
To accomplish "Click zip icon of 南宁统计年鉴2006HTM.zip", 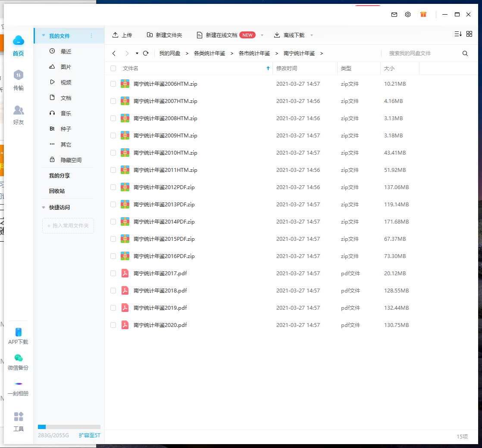I will (x=125, y=84).
